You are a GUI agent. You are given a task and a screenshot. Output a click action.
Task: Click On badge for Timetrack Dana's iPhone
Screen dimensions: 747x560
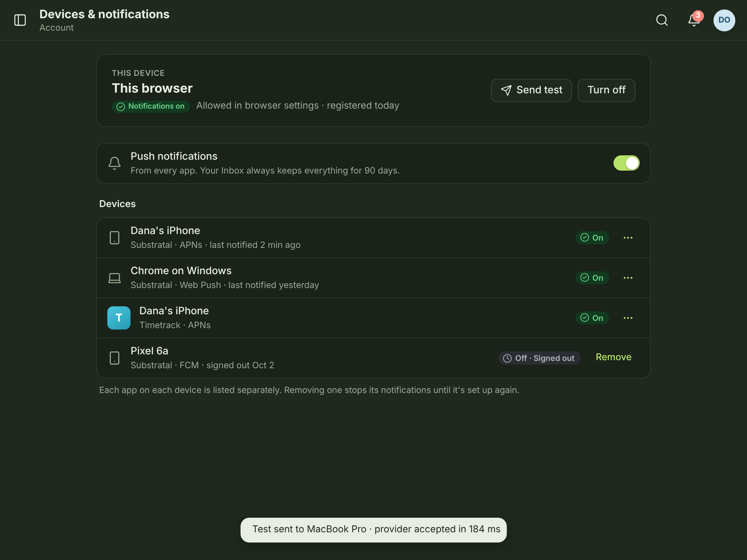pos(592,318)
